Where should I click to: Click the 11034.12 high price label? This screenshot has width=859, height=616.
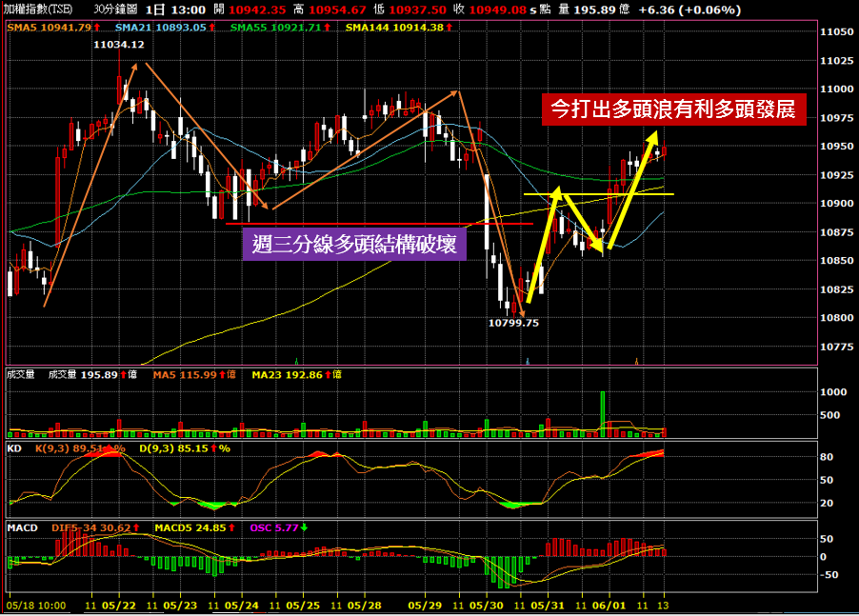pyautogui.click(x=119, y=44)
